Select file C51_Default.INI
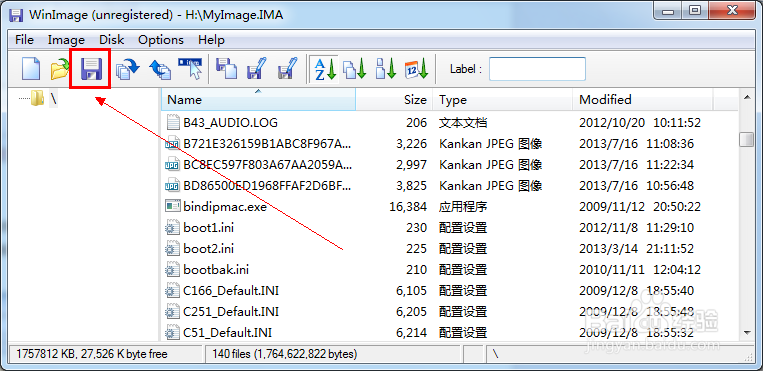 click(x=228, y=333)
